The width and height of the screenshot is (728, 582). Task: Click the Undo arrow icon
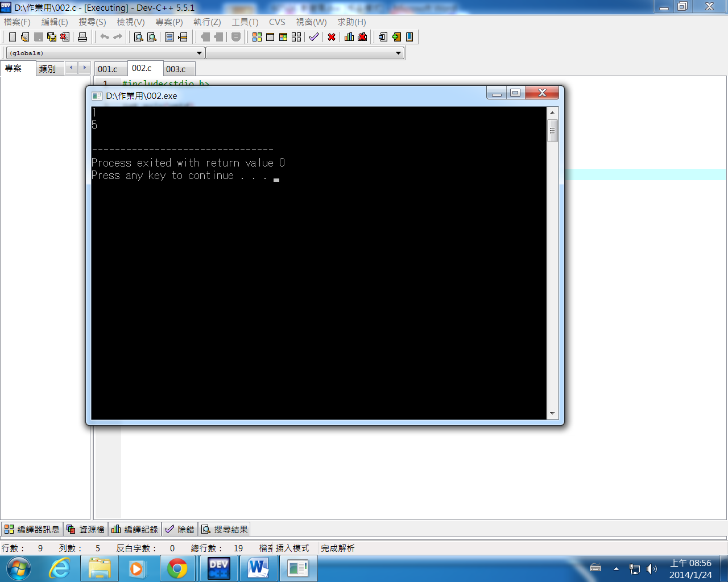click(x=105, y=37)
